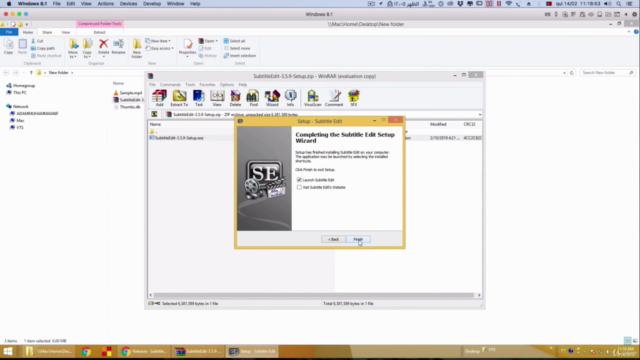Click the Test icon in WinRAR toolbar
The image size is (640, 360).
[199, 98]
